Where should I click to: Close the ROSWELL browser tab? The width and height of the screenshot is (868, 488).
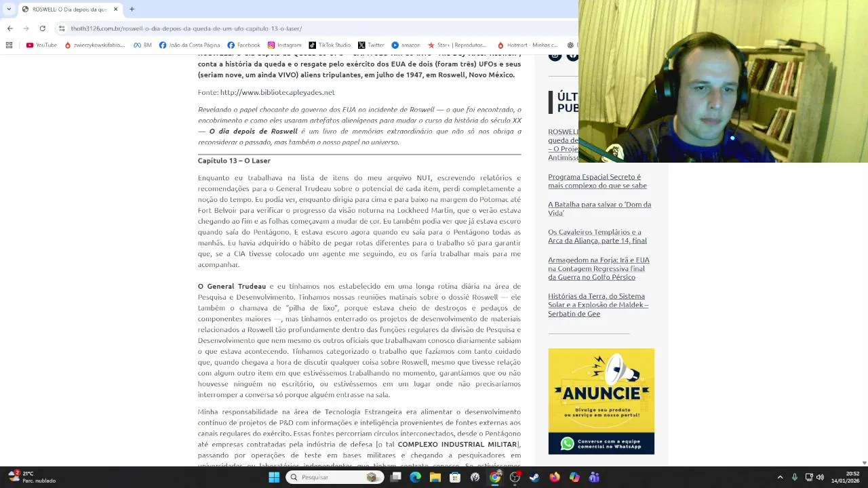(x=115, y=9)
